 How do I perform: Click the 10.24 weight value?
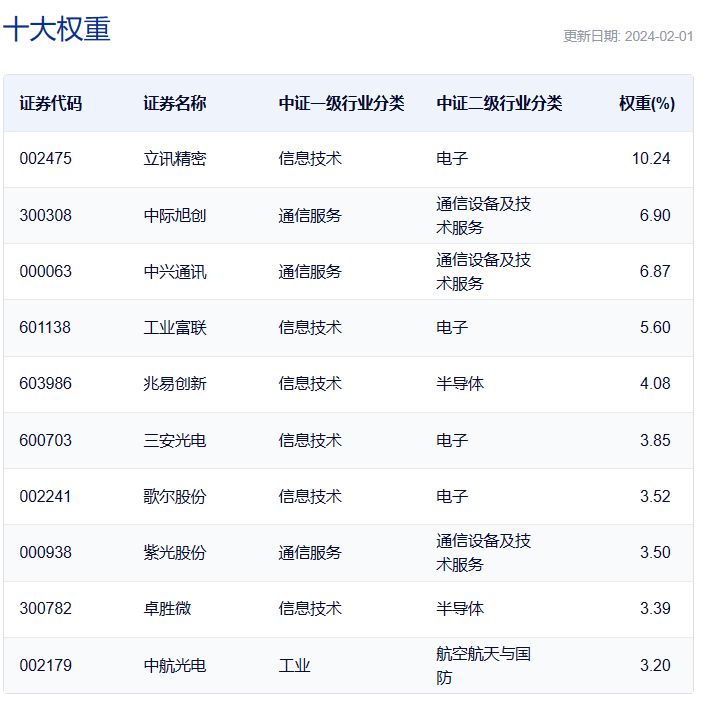[x=651, y=159]
